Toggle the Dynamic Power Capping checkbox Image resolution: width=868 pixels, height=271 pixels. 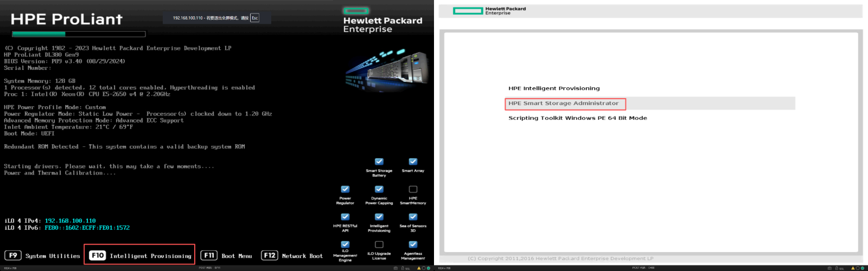(x=379, y=189)
